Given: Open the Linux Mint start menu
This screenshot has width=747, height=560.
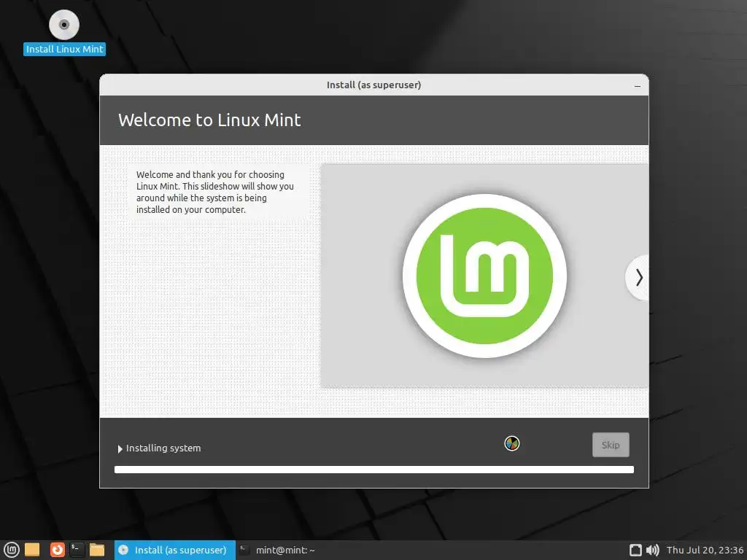Looking at the screenshot, I should tap(12, 550).
